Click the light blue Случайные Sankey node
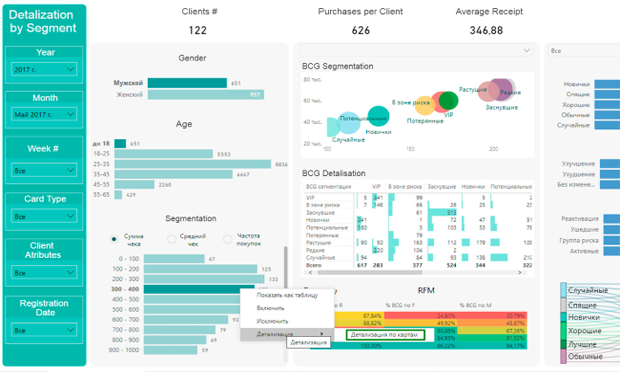620x372 pixels. pyautogui.click(x=563, y=290)
